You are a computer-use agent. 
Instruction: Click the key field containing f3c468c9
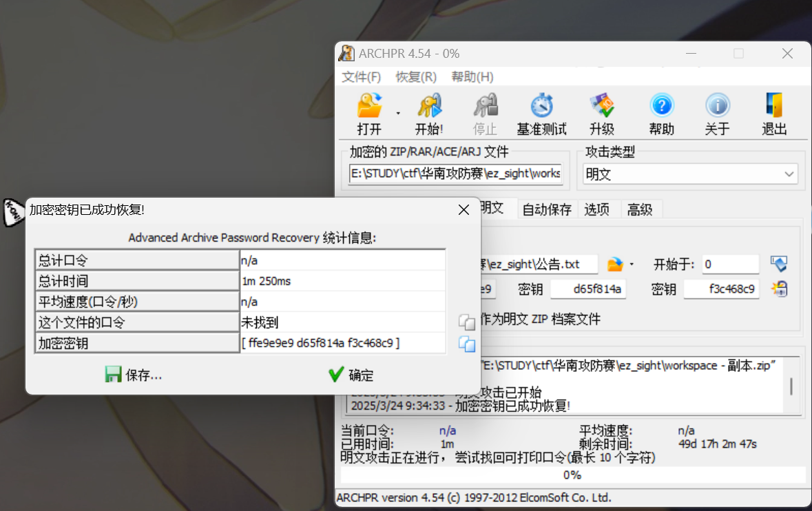(x=722, y=289)
